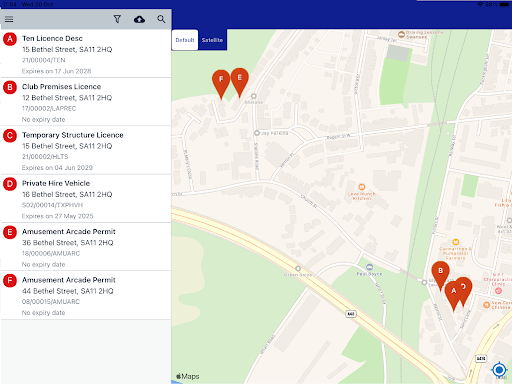Select 'Expires on 17 Jun 2028' text

point(56,71)
